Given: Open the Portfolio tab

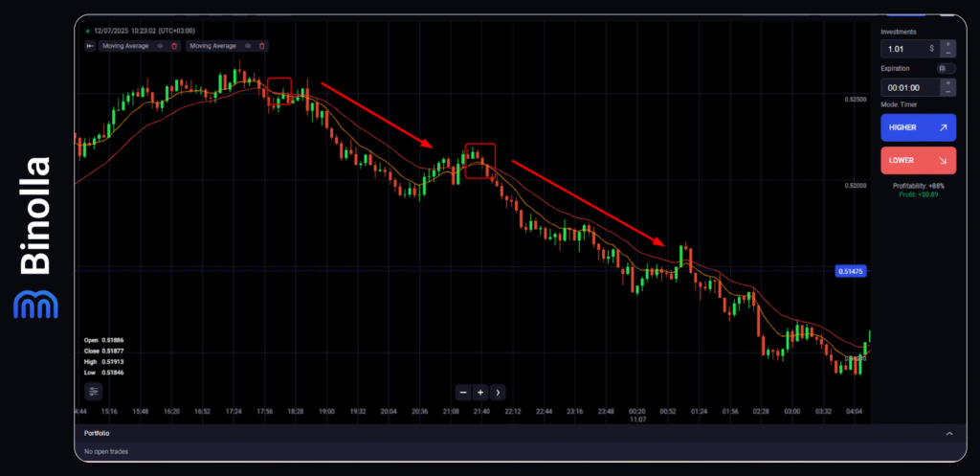Looking at the screenshot, I should (x=97, y=434).
